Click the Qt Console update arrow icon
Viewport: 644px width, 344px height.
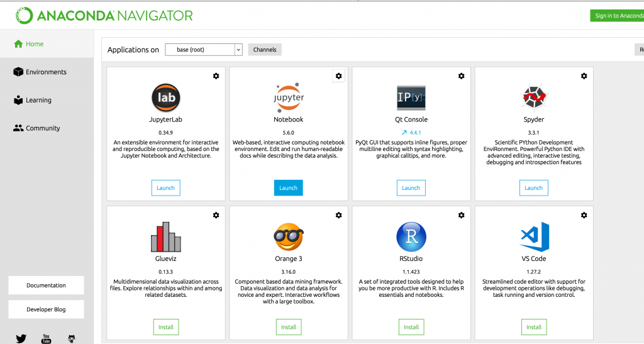point(404,133)
